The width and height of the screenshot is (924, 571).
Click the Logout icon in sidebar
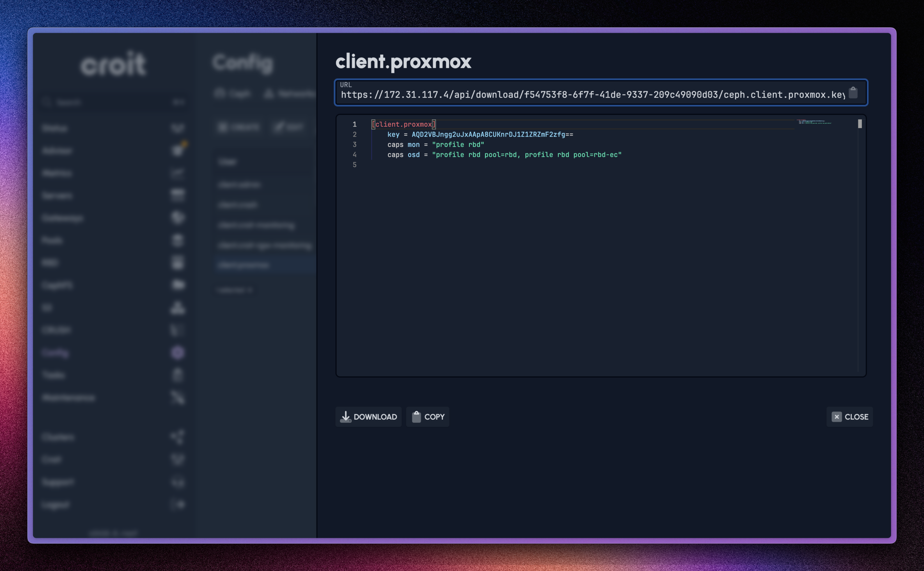177,505
